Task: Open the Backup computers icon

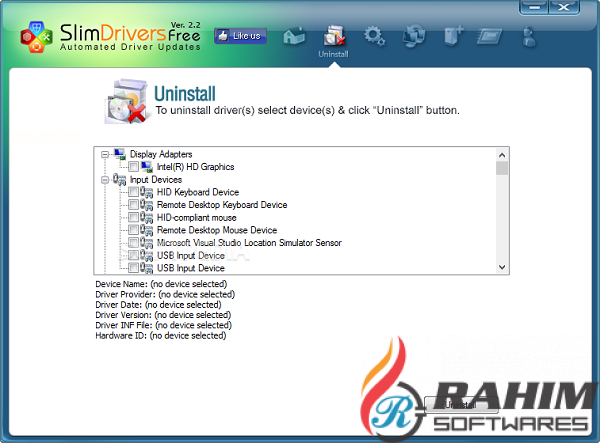Action: click(x=414, y=36)
